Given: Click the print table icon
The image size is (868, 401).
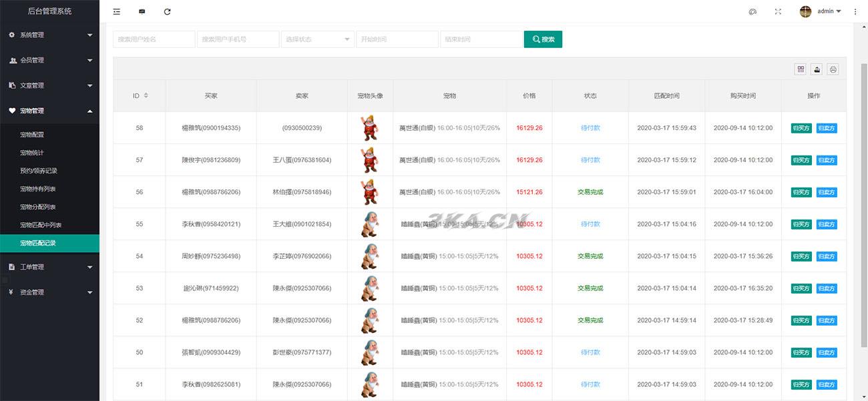Looking at the screenshot, I should pyautogui.click(x=833, y=69).
